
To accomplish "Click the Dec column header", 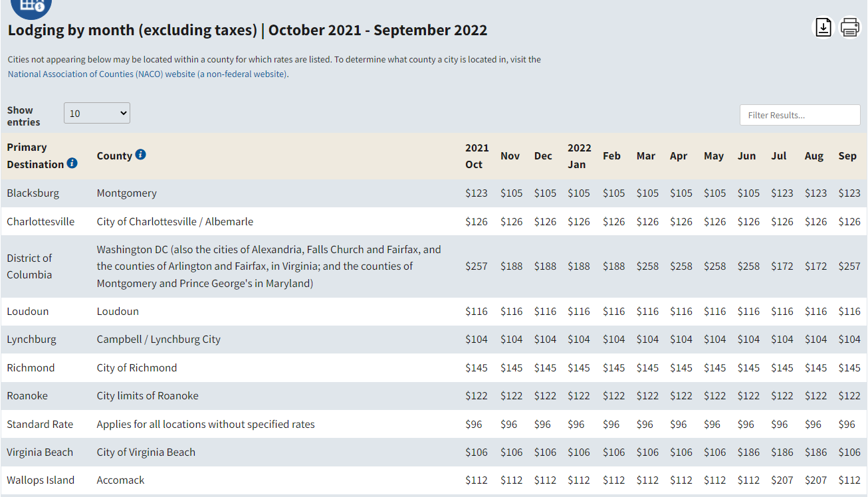I will 543,155.
